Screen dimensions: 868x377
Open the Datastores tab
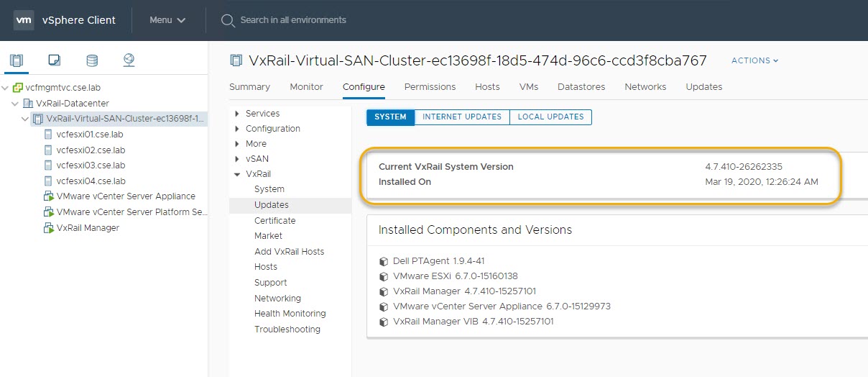(x=581, y=87)
